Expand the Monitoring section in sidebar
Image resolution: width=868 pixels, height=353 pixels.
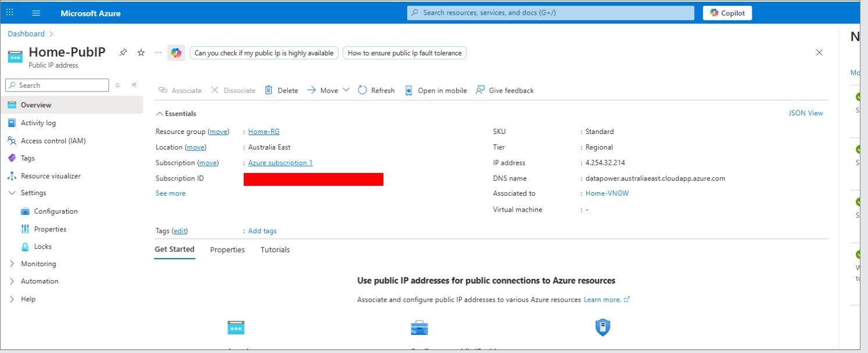(x=12, y=264)
